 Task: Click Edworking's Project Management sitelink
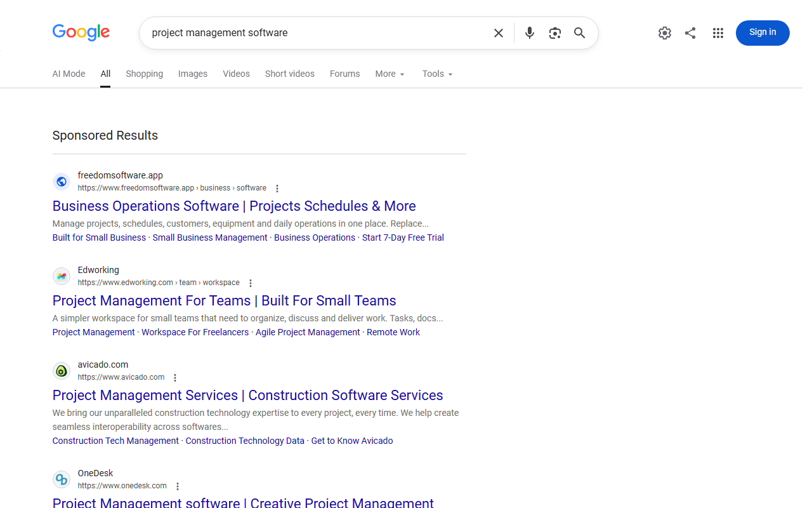click(94, 332)
